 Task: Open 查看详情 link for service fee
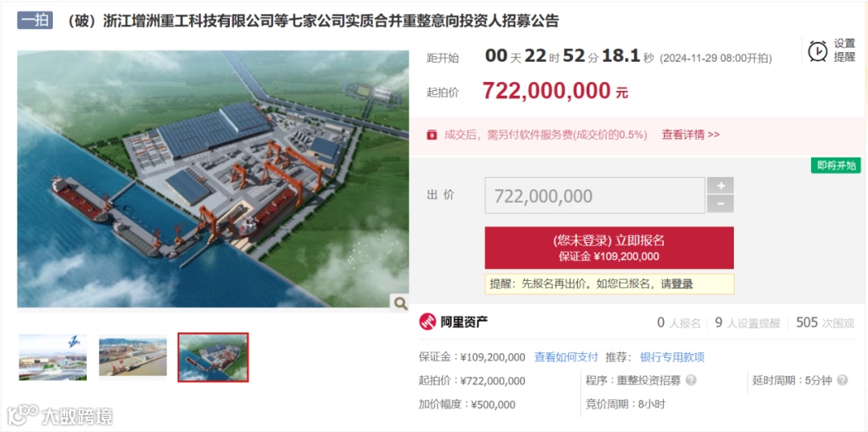pyautogui.click(x=690, y=134)
